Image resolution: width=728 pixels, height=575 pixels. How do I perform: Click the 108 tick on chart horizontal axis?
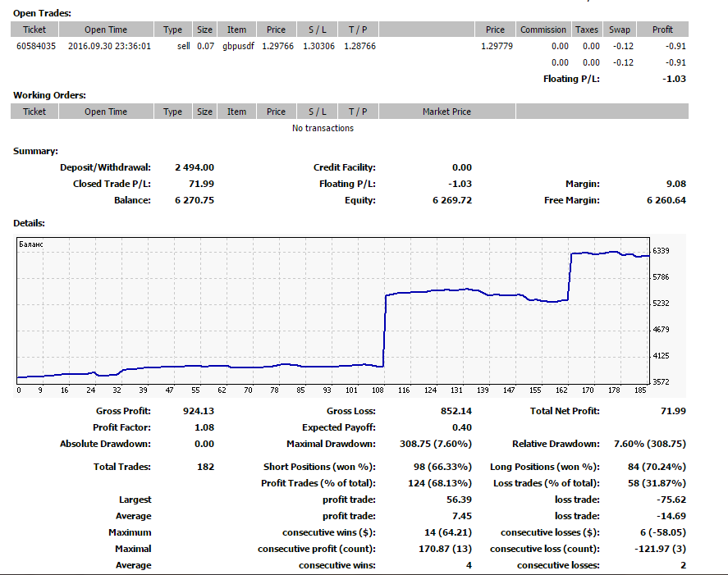378,390
